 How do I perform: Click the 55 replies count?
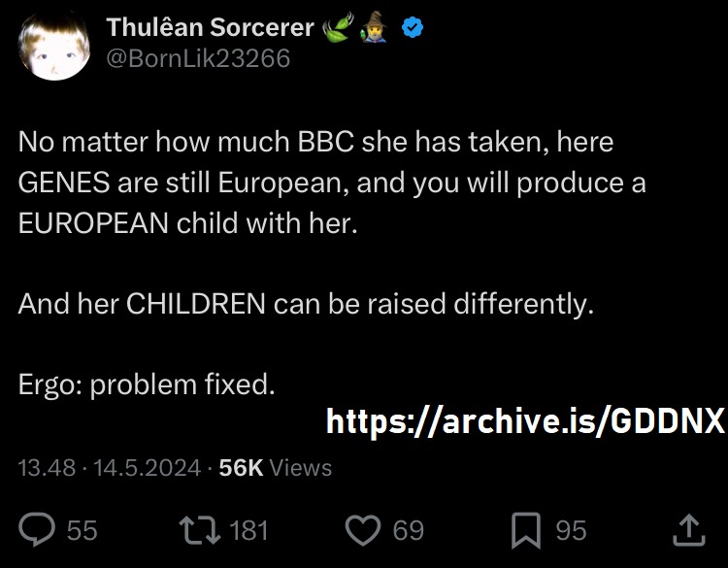coord(83,530)
